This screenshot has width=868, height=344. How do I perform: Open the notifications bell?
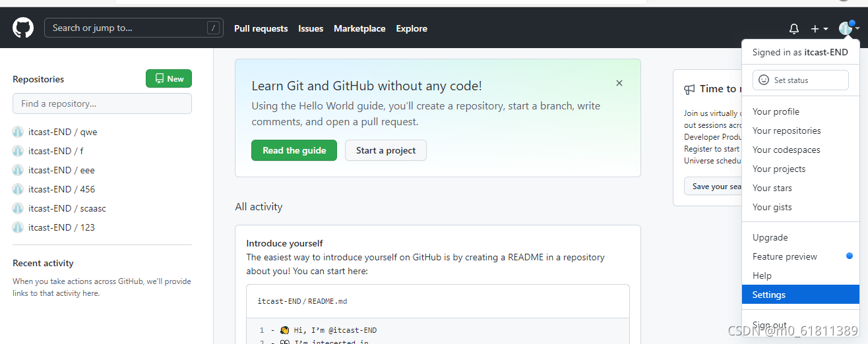pyautogui.click(x=794, y=29)
